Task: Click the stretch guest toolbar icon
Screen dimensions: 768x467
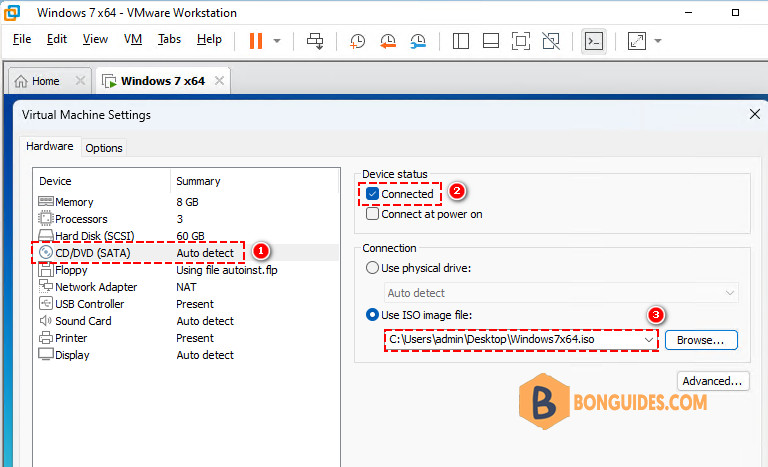Action: tap(637, 41)
